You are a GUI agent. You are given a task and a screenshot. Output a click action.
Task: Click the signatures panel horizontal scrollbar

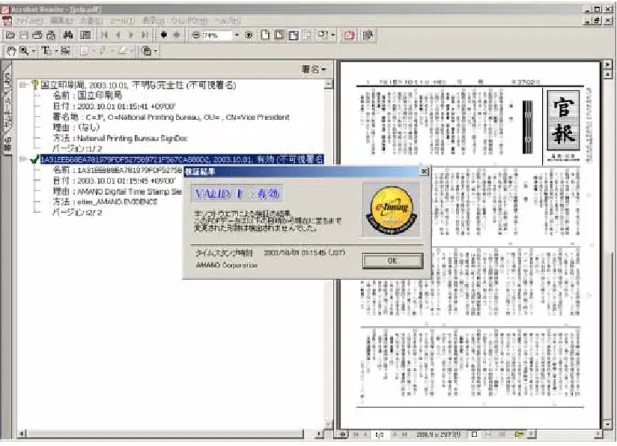click(x=165, y=434)
